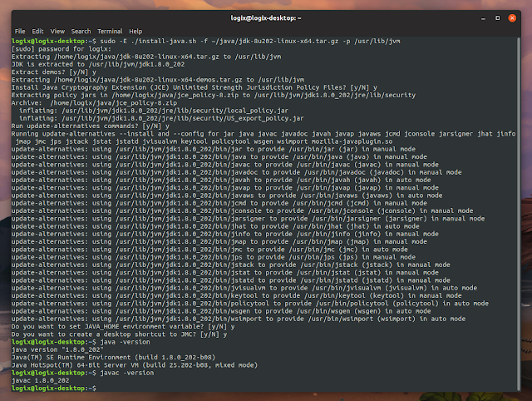Click the inflating local_policy.jar line
This screenshot has width=532, height=401.
pyautogui.click(x=154, y=111)
